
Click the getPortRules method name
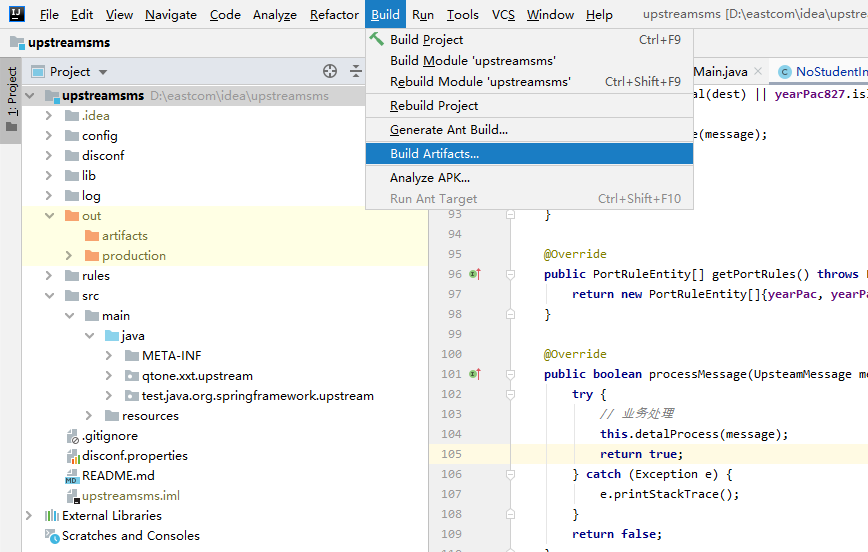(x=753, y=274)
